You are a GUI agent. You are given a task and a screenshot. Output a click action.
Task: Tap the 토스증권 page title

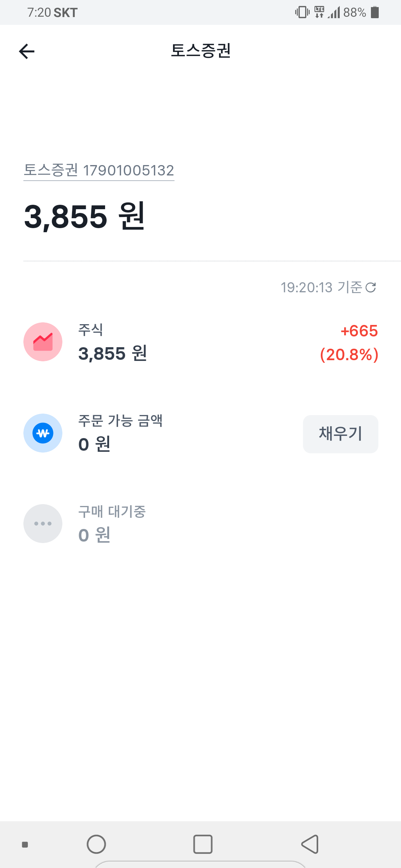click(x=200, y=51)
